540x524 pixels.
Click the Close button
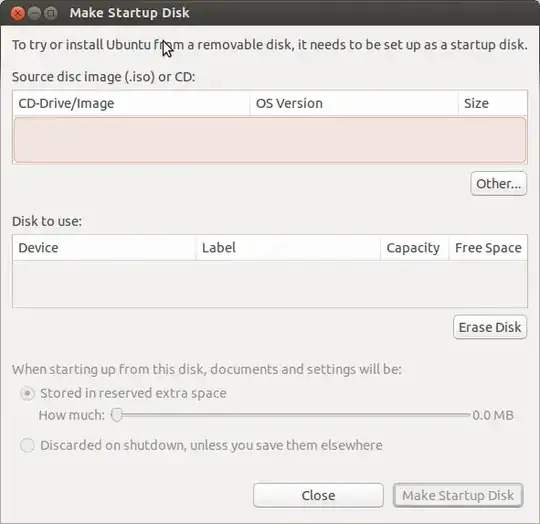(x=318, y=495)
